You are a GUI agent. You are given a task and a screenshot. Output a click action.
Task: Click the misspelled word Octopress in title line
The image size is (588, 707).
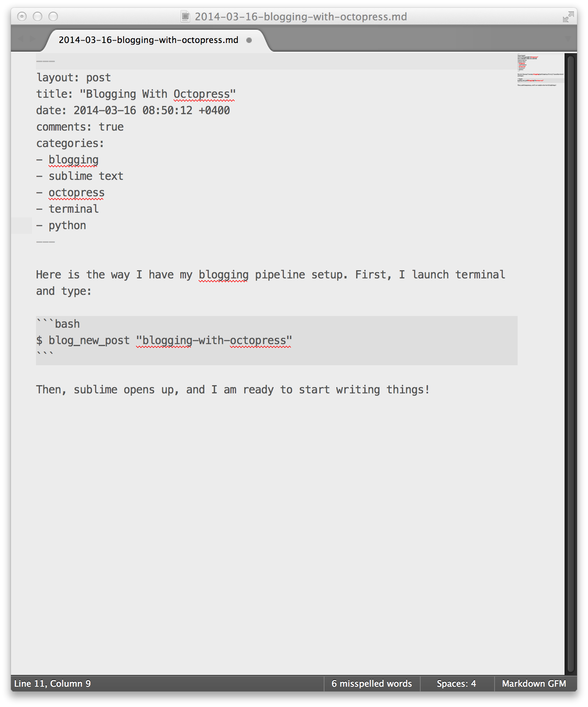point(201,94)
